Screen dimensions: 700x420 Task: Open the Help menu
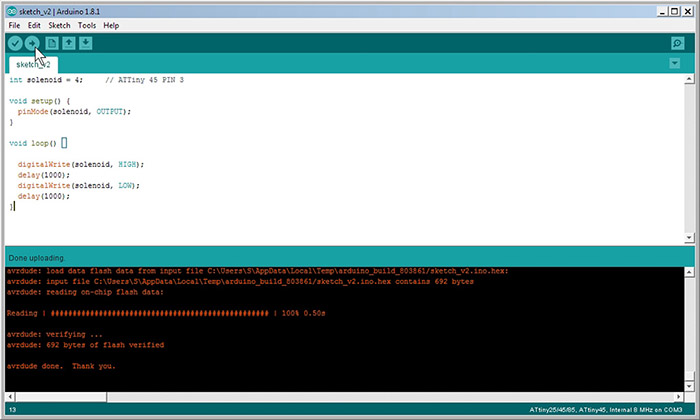(x=111, y=25)
